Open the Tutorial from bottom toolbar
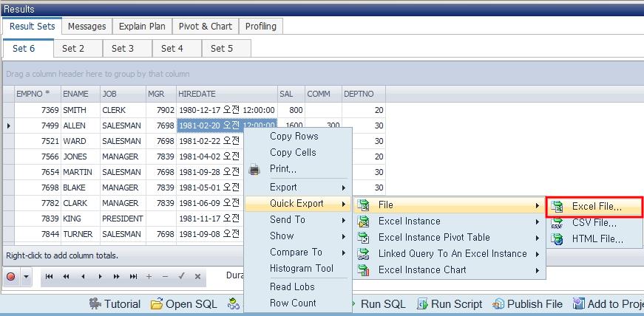The height and width of the screenshot is (316, 644). coord(115,304)
